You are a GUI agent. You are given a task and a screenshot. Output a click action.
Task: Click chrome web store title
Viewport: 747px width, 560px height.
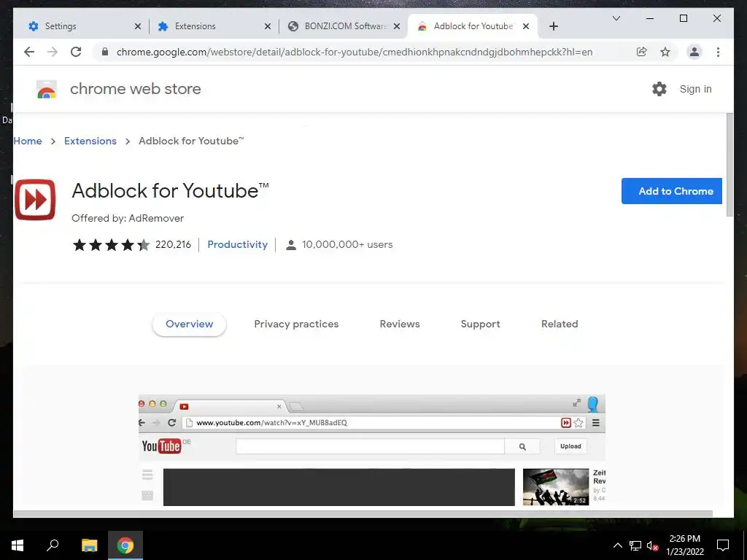135,89
